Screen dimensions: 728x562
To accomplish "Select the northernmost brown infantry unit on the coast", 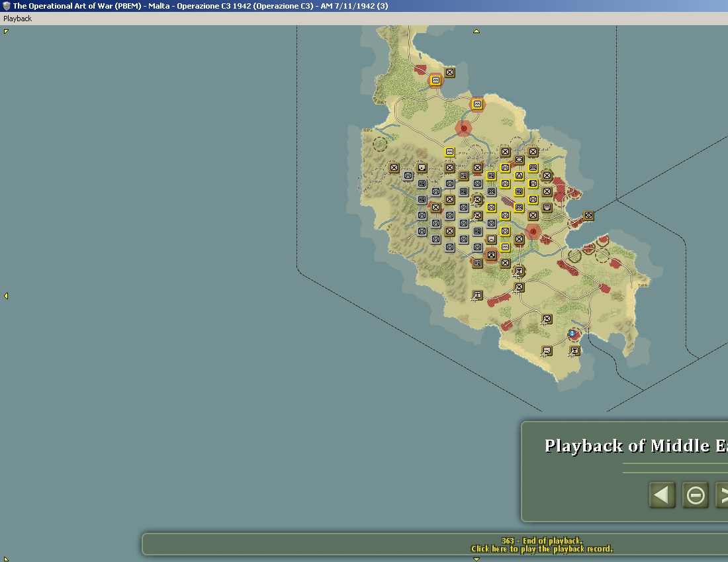I will (x=449, y=72).
